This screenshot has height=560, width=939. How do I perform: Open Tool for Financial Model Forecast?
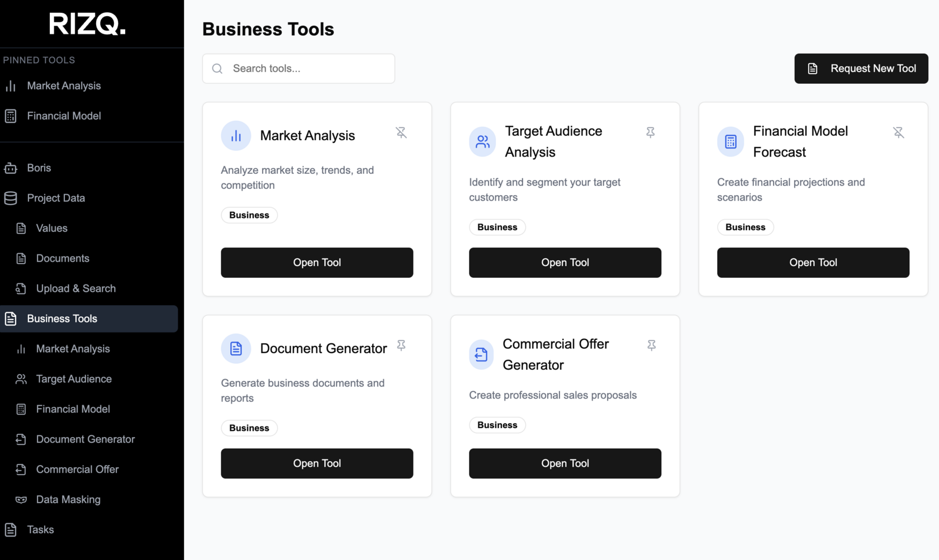[813, 263]
